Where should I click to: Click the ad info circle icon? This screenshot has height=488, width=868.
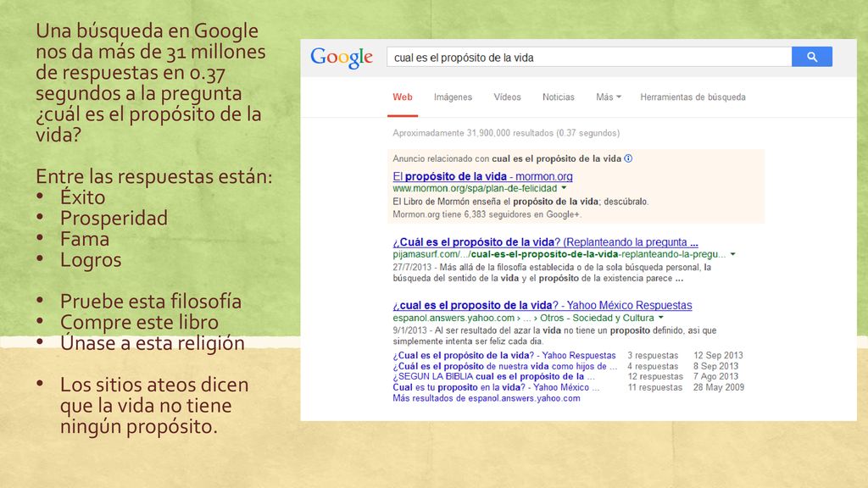[x=628, y=158]
